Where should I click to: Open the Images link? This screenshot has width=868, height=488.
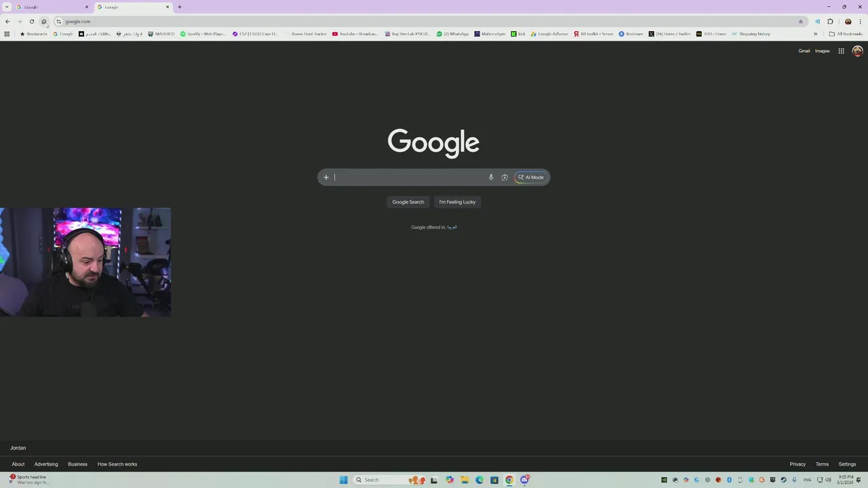(x=822, y=51)
